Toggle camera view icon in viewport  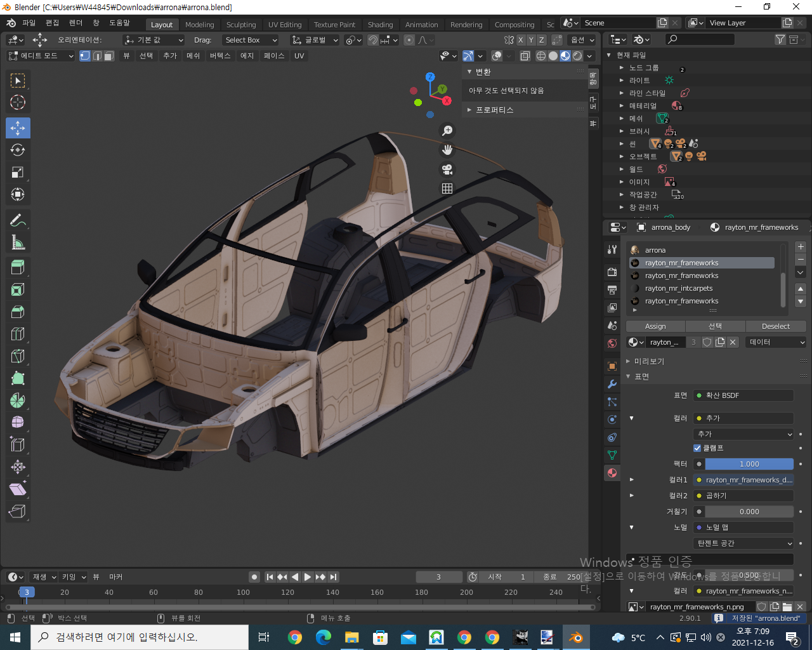447,169
